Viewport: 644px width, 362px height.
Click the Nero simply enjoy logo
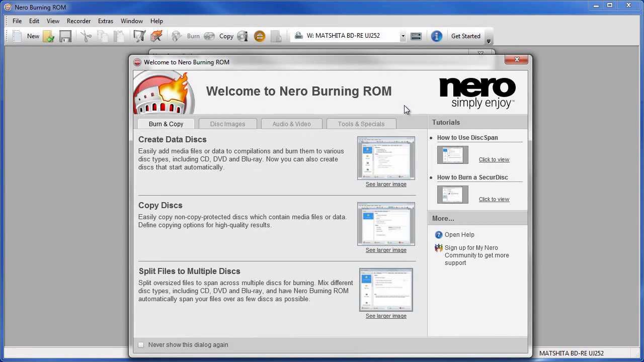477,93
